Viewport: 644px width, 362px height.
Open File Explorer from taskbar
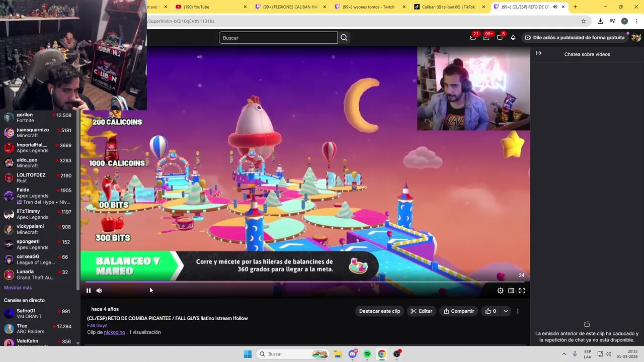tap(338, 354)
